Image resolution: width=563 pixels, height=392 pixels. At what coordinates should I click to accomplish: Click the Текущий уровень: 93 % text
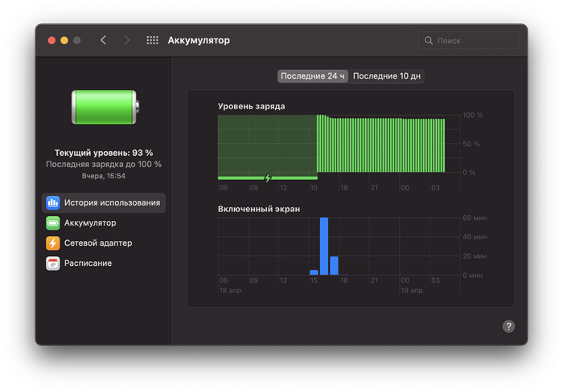104,153
